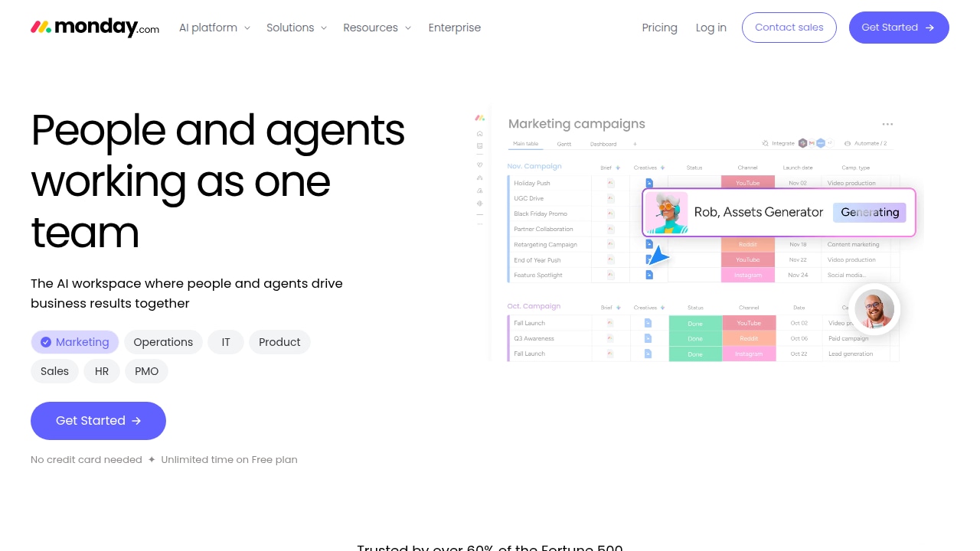Click the Brief file icon in Q3 Awareness row
The width and height of the screenshot is (980, 551).
[x=610, y=338]
